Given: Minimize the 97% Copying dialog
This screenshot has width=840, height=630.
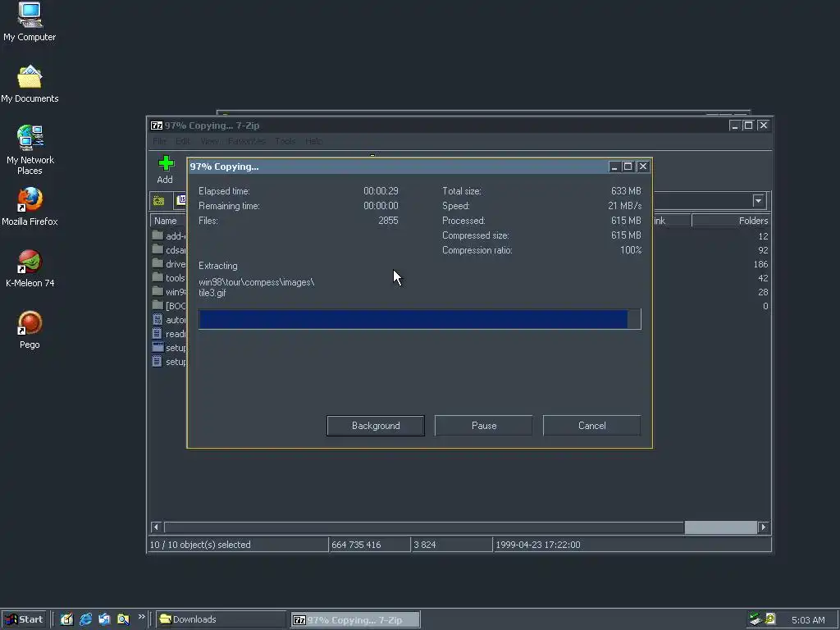Looking at the screenshot, I should click(x=614, y=167).
